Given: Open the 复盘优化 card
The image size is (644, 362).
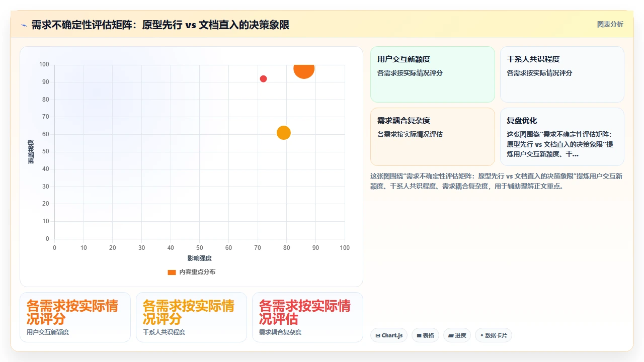Looking at the screenshot, I should [562, 137].
